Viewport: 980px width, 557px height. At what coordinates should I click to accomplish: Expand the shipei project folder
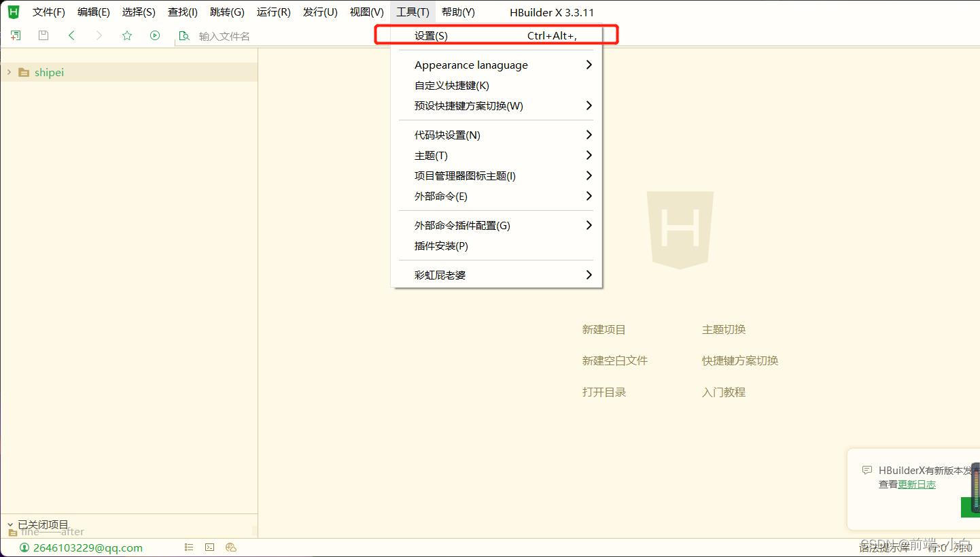coord(8,71)
